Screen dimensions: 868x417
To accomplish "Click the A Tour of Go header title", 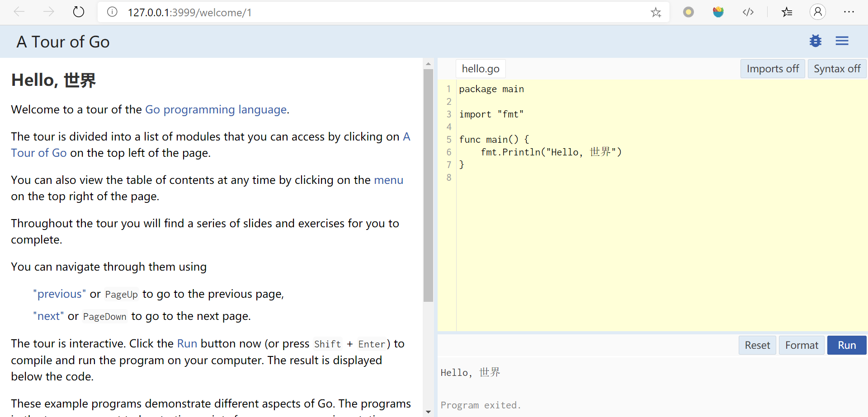I will (x=63, y=42).
